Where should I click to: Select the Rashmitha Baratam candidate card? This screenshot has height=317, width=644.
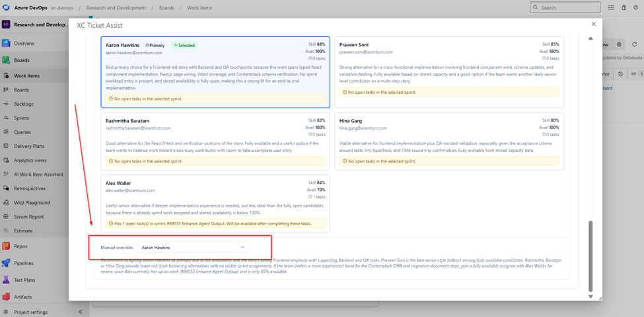click(x=215, y=141)
